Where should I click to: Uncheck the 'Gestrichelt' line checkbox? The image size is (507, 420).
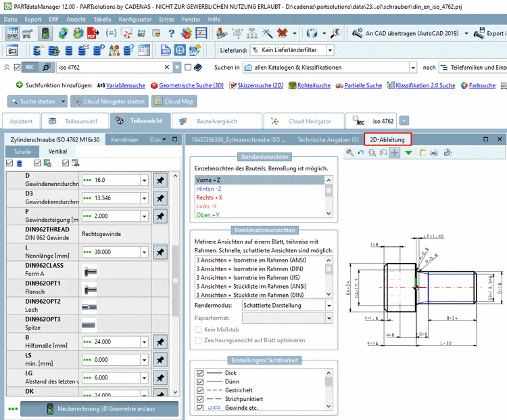[x=199, y=390]
